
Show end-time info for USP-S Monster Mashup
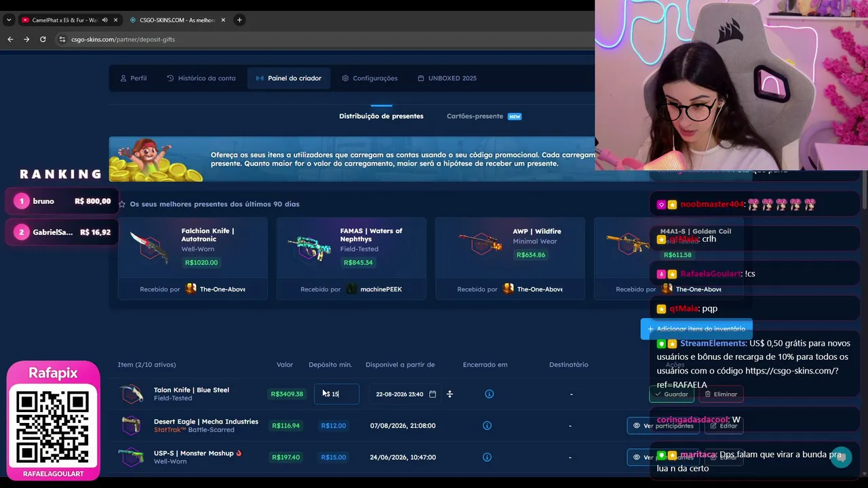487,457
